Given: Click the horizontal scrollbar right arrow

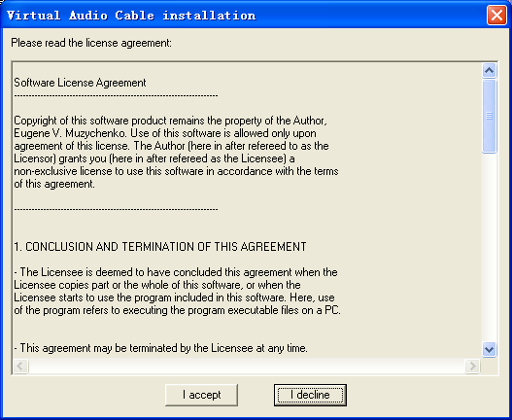Looking at the screenshot, I should (472, 366).
